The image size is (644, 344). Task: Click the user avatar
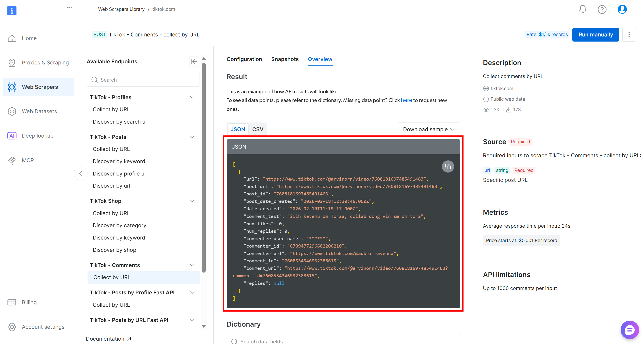coord(622,9)
